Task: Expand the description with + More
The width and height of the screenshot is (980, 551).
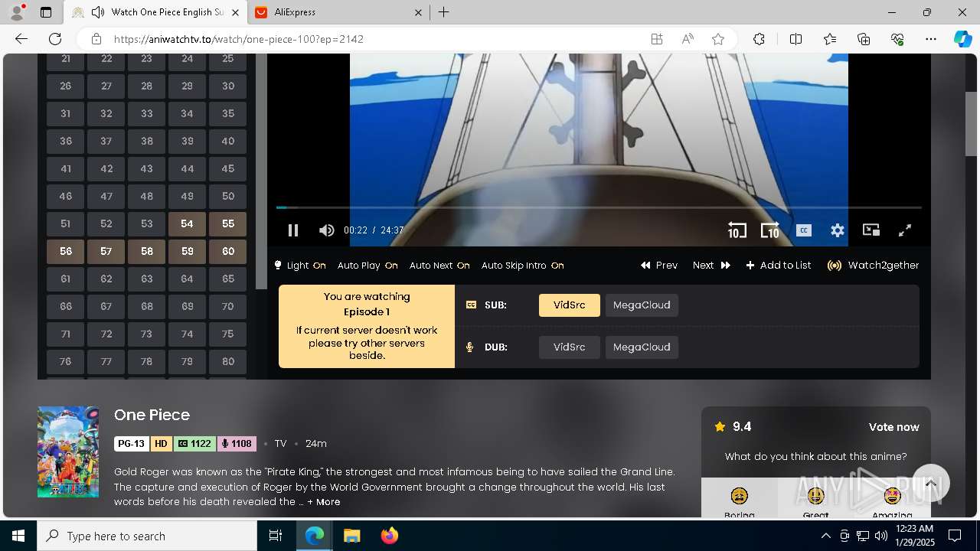Action: [x=324, y=502]
